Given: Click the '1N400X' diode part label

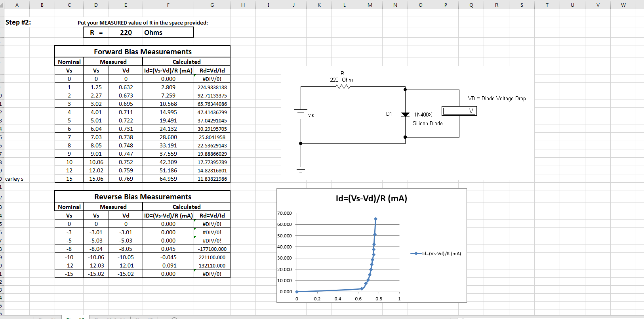Looking at the screenshot, I should 423,115.
